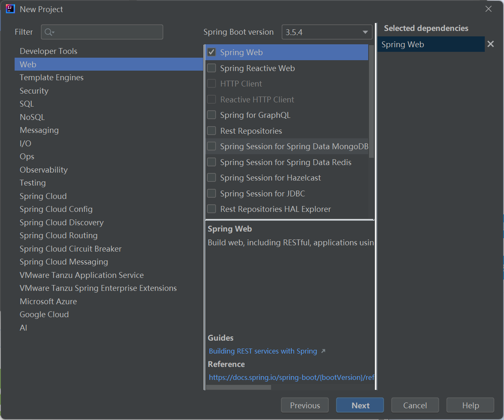Click the search magnifier icon in Filter field
This screenshot has height=420, width=504.
coord(49,32)
